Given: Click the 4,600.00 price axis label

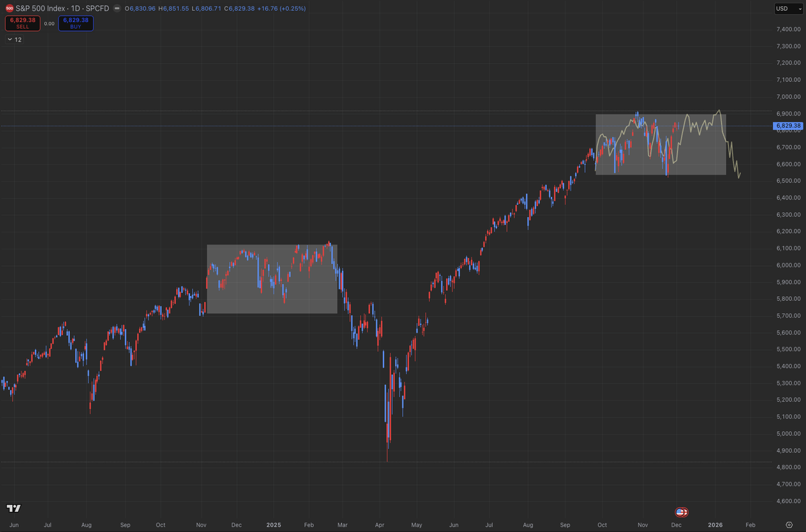Looking at the screenshot, I should 789,500.
